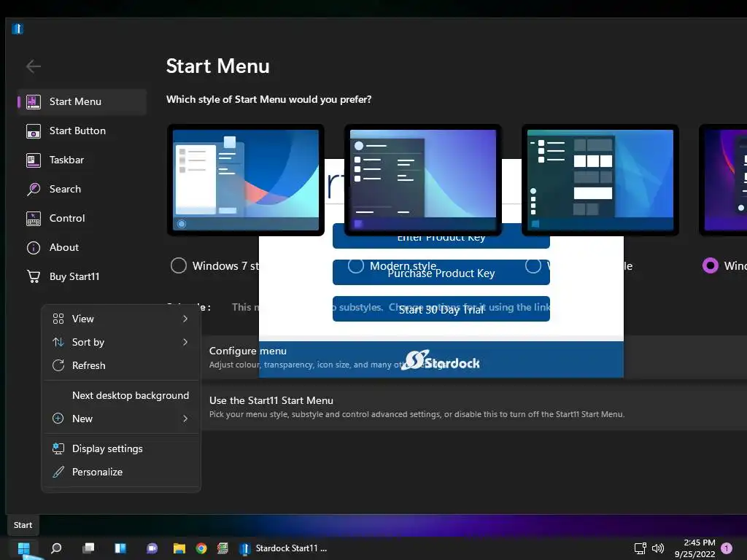747x560 pixels.
Task: Open the Start Button sidebar section
Action: click(82, 131)
